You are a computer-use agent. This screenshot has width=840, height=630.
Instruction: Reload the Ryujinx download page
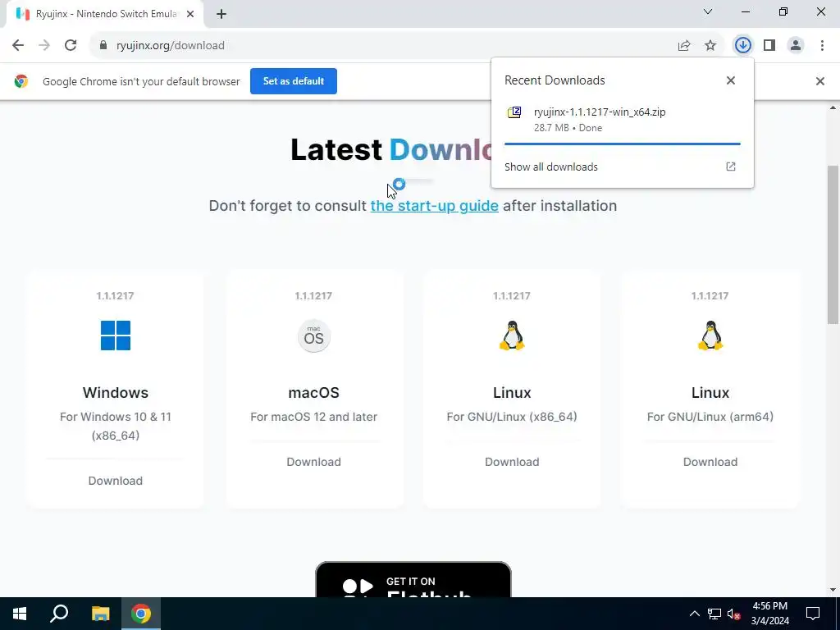[71, 46]
